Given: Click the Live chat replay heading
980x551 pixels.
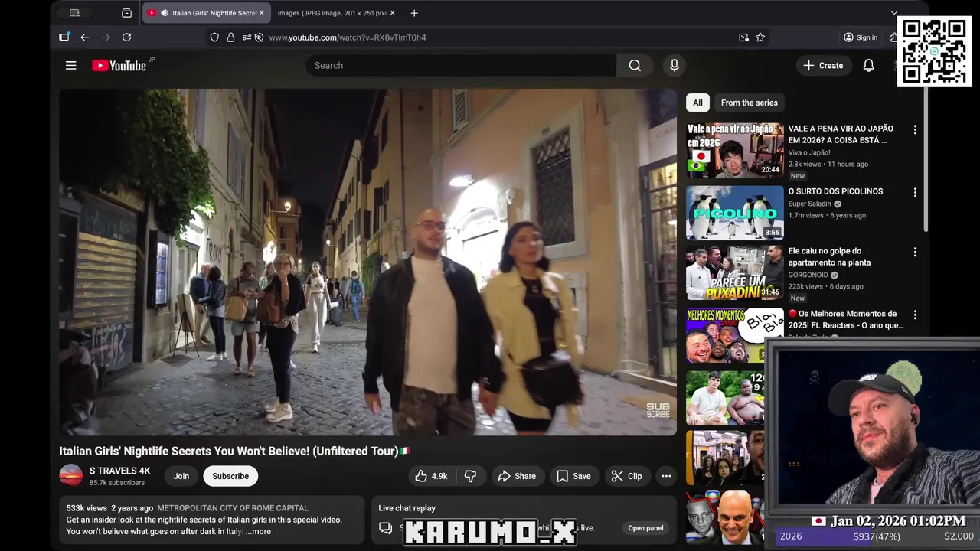Looking at the screenshot, I should point(407,508).
